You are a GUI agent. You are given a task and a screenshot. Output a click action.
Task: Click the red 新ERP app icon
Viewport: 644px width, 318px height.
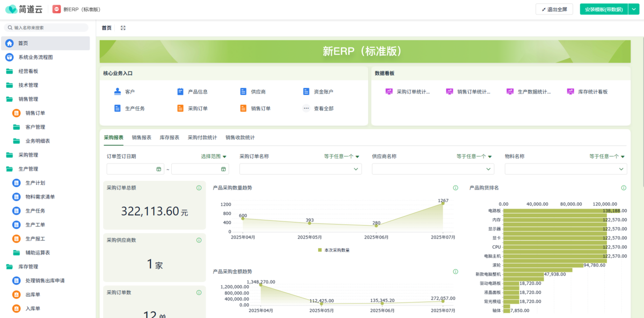56,9
